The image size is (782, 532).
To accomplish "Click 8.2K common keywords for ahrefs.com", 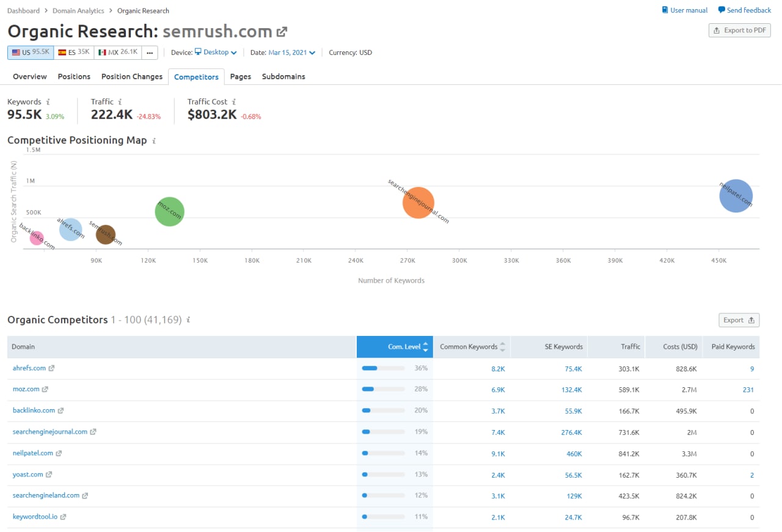I will (498, 369).
